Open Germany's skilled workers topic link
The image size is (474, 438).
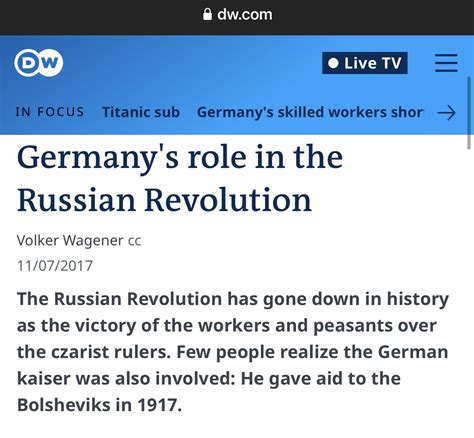pos(310,112)
